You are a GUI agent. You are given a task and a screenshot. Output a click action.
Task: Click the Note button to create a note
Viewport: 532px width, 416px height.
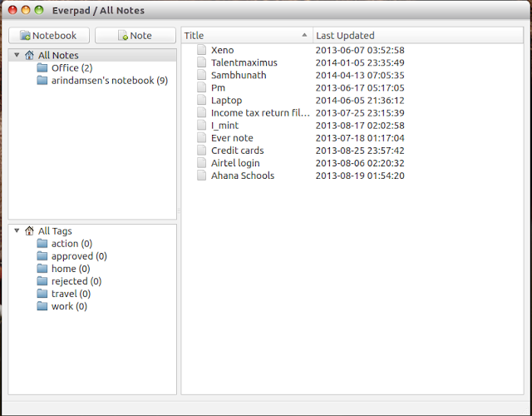click(135, 35)
